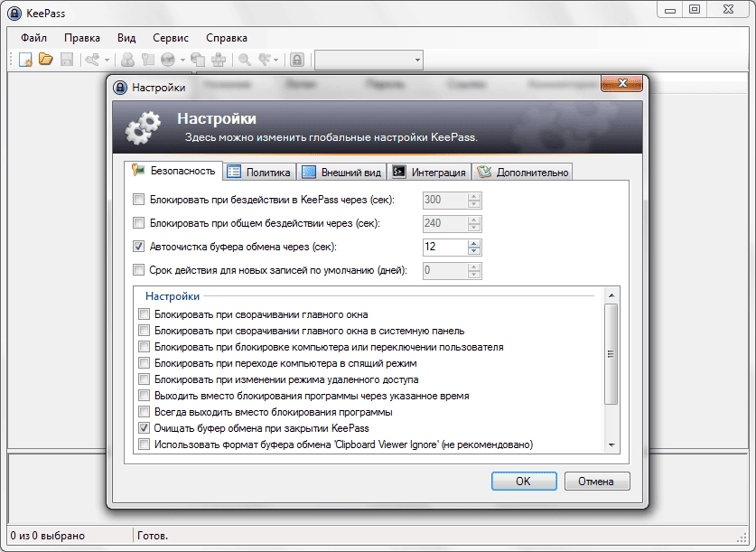Check Всегда выходить вместо блокирования программы
Viewport: 756px width, 552px height.
click(144, 412)
